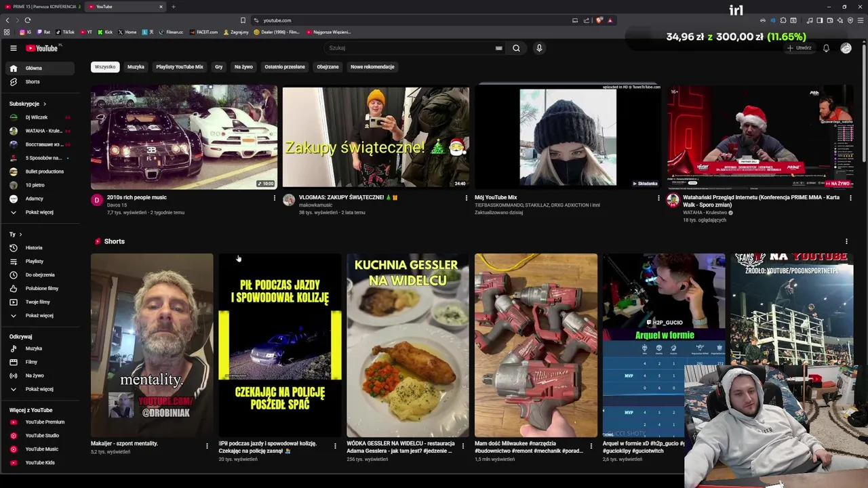
Task: Open YouTube Kids in the sidebar
Action: [x=40, y=462]
